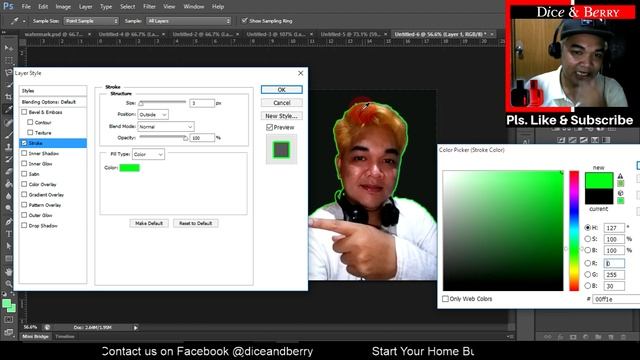This screenshot has width=640, height=360.
Task: Select the Hand tool
Action: [x=8, y=271]
